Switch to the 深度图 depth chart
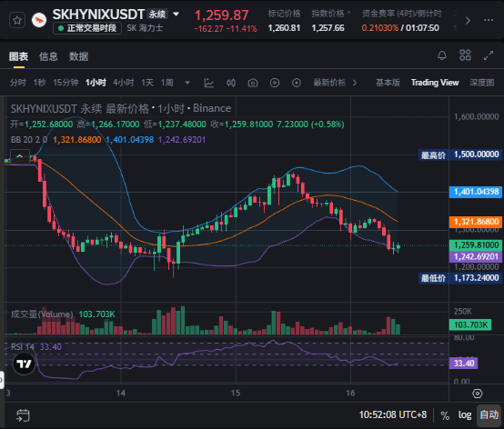Image resolution: width=504 pixels, height=429 pixels. pyautogui.click(x=482, y=83)
